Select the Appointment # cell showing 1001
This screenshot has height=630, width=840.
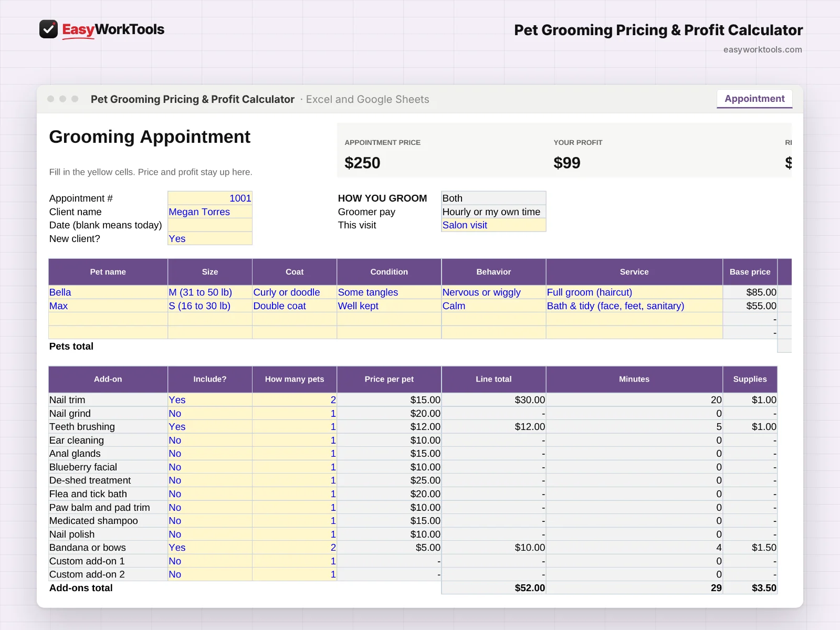210,198
